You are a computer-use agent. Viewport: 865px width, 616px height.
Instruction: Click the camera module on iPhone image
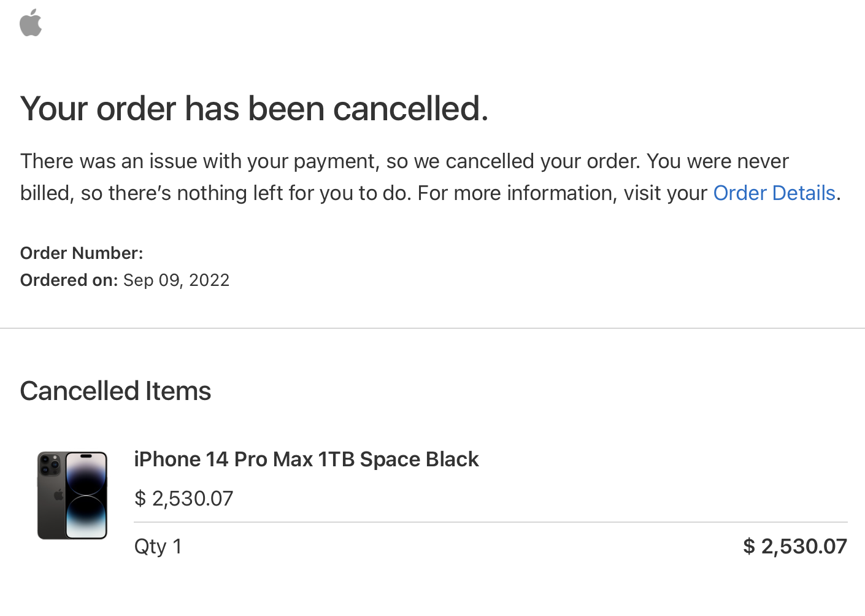click(50, 464)
